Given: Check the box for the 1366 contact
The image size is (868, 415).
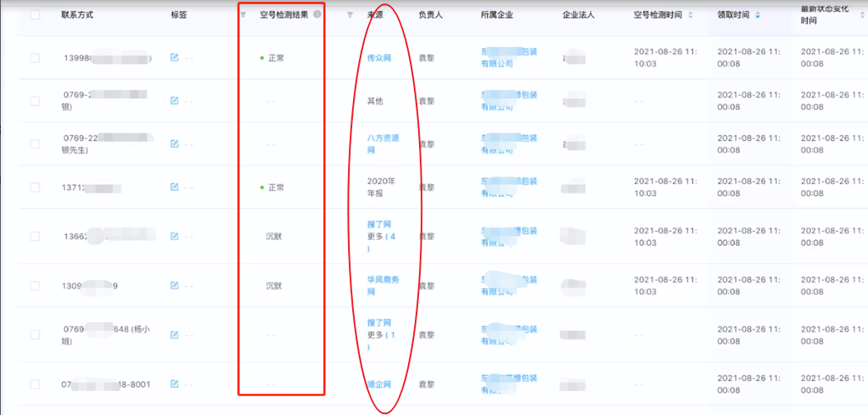Looking at the screenshot, I should pyautogui.click(x=35, y=236).
